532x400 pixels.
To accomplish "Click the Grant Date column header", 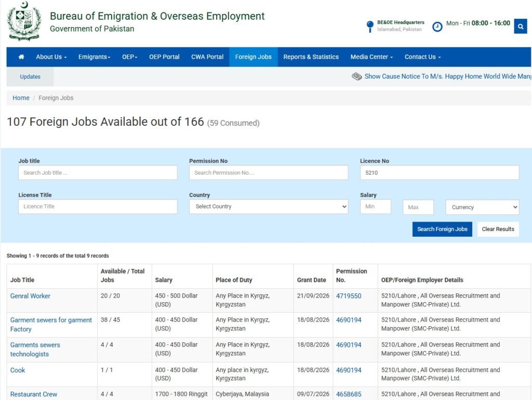I will coord(311,280).
